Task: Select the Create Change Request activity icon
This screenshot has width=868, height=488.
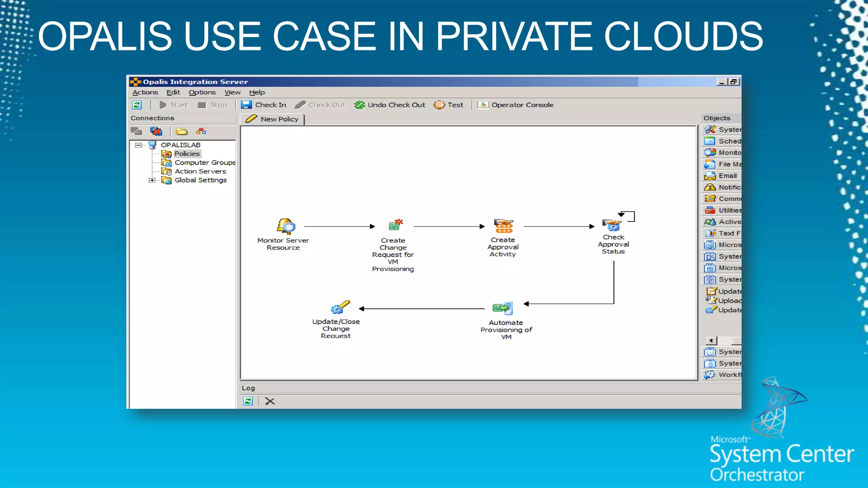Action: (x=395, y=225)
